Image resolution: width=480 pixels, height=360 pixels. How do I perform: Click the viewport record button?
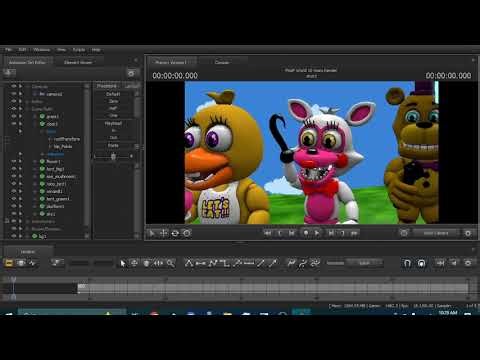point(305,233)
